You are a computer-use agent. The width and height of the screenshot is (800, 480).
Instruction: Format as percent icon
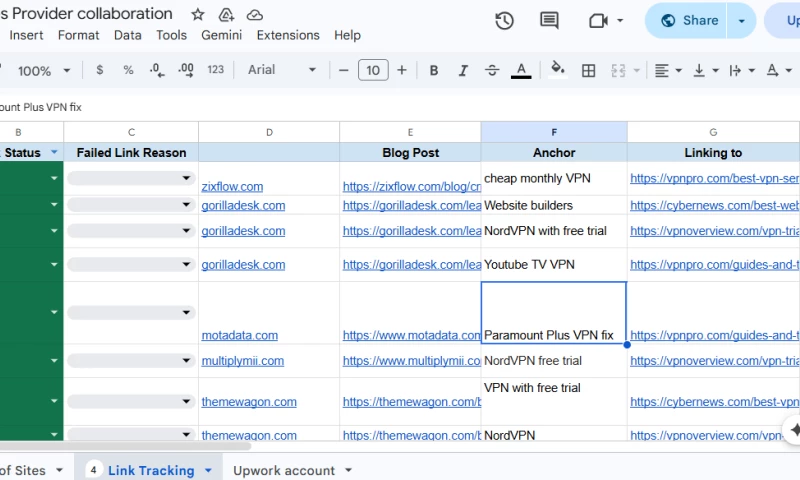point(128,70)
